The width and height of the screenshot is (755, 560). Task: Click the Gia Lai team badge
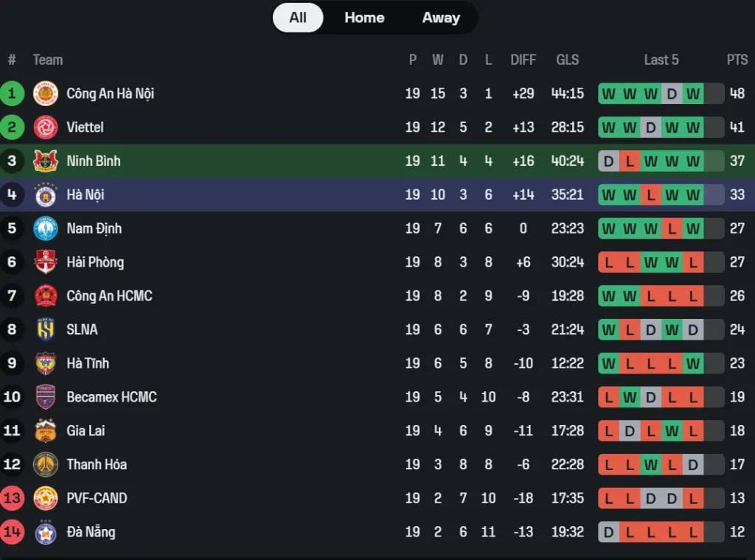pyautogui.click(x=46, y=430)
